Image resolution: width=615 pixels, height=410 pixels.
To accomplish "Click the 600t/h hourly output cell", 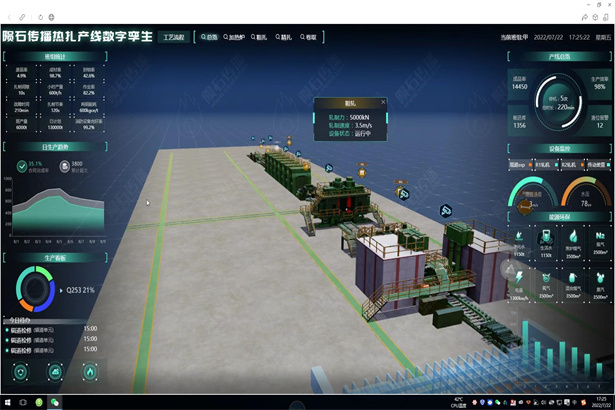I will (x=55, y=90).
